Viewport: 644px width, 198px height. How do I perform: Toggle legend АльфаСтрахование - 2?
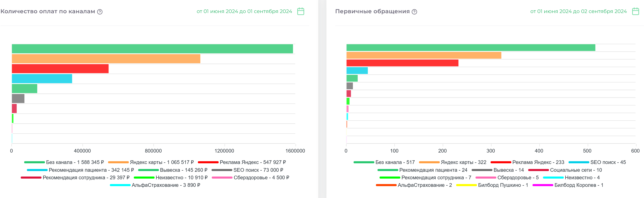tap(414, 185)
